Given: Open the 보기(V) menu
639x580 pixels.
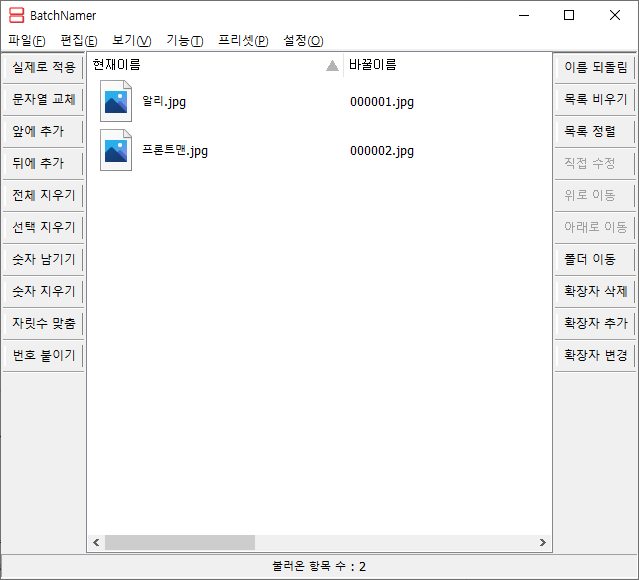Looking at the screenshot, I should (132, 40).
